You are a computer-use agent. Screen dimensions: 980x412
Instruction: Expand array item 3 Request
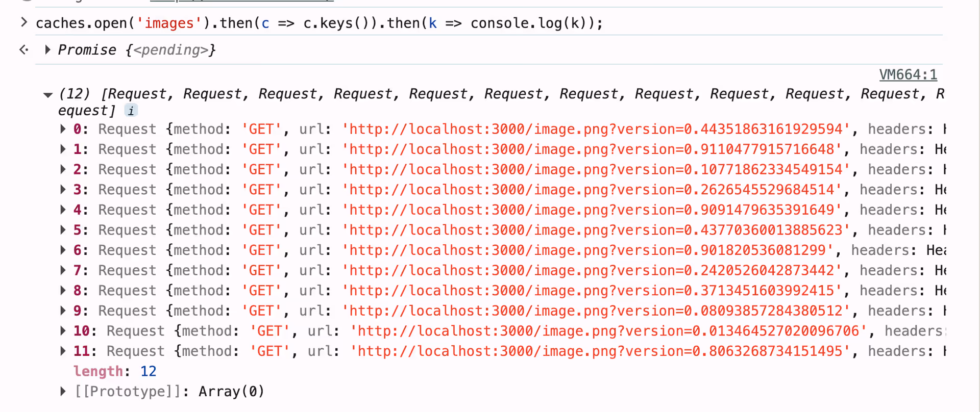(63, 190)
